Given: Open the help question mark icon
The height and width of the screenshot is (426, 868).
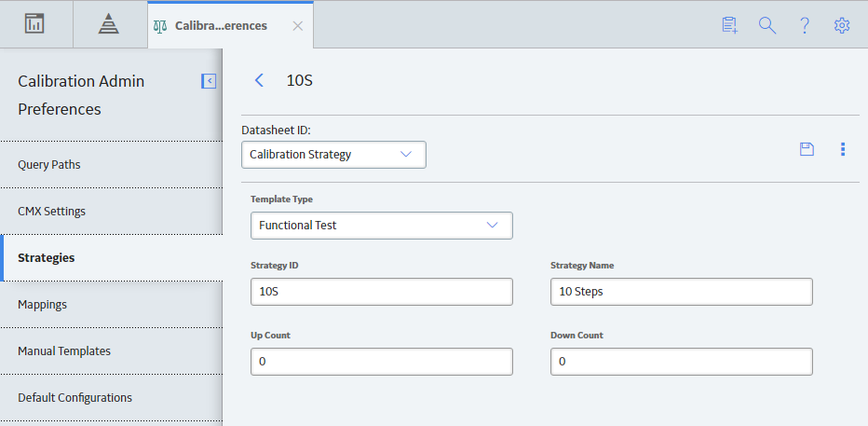Looking at the screenshot, I should click(x=805, y=25).
